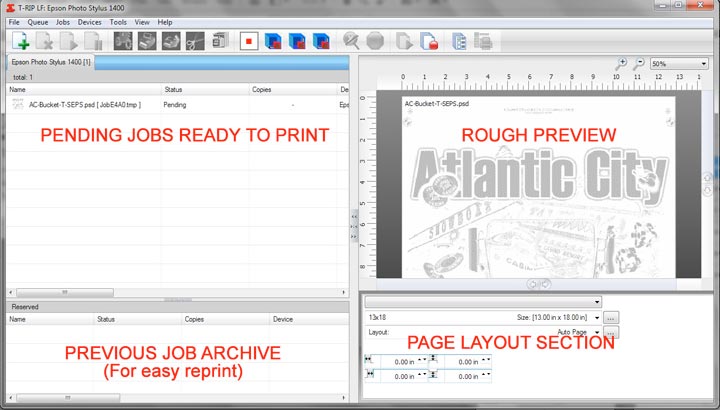The height and width of the screenshot is (410, 720).
Task: Click the green plus Add Job icon
Action: point(21,41)
